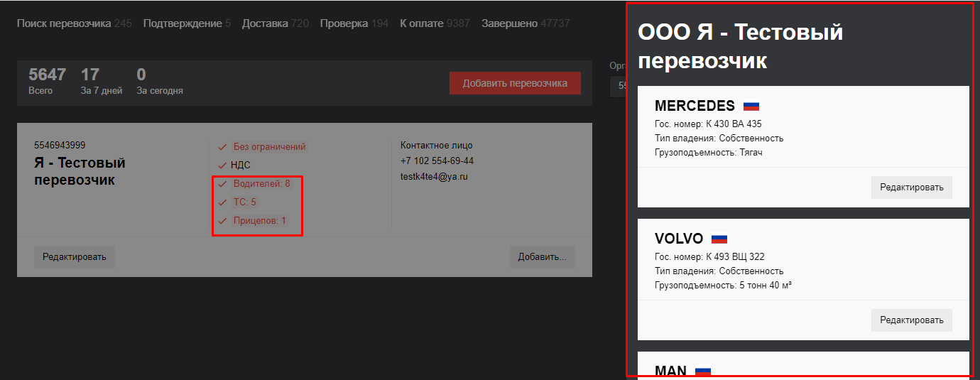Viewport: 980px width, 380px height.
Task: Select the Проверка tab
Action: [x=354, y=23]
